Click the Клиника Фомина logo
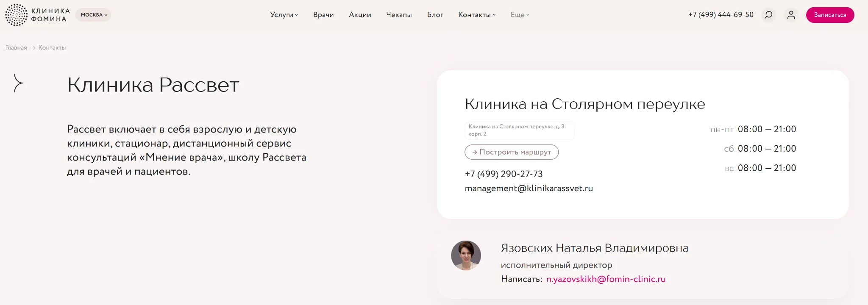The height and width of the screenshot is (305, 868). coord(37,15)
